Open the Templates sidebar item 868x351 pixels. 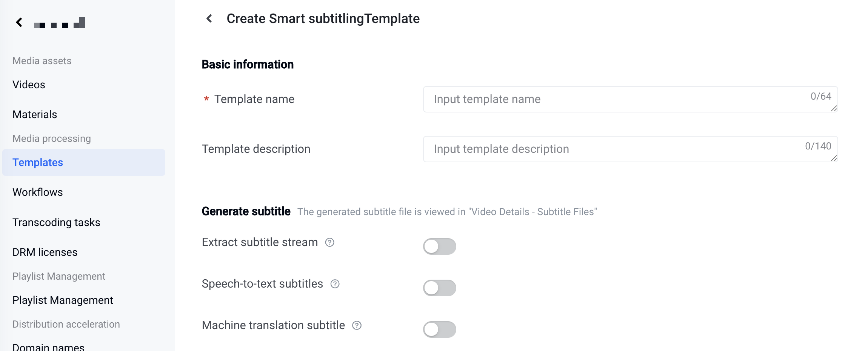38,162
